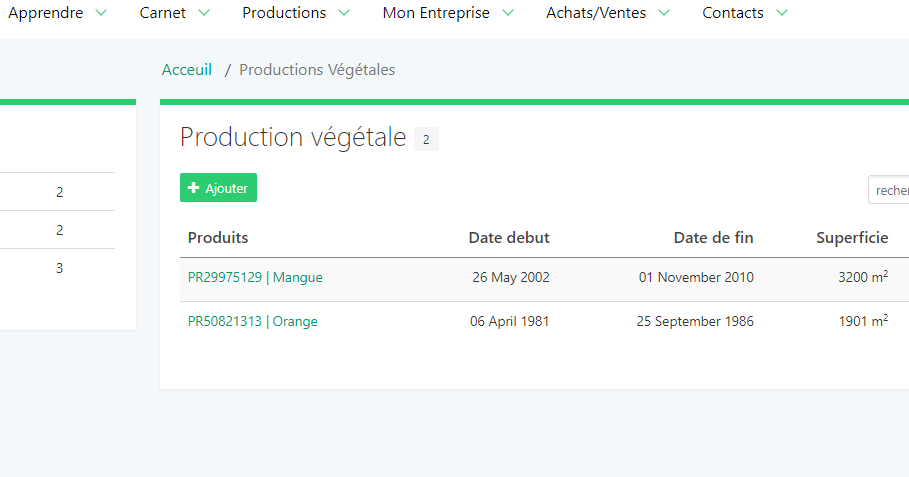Click in the recherche search field
Screen dimensions: 909x477
pos(889,190)
